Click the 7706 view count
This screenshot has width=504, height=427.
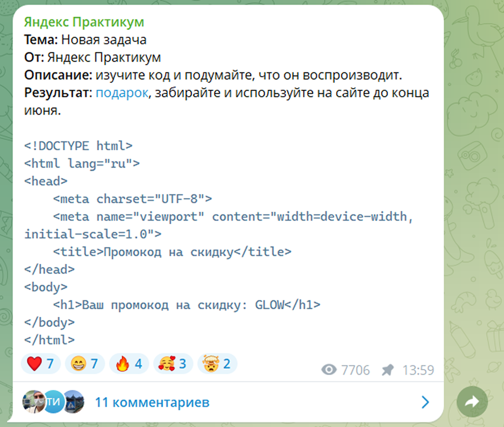355,370
